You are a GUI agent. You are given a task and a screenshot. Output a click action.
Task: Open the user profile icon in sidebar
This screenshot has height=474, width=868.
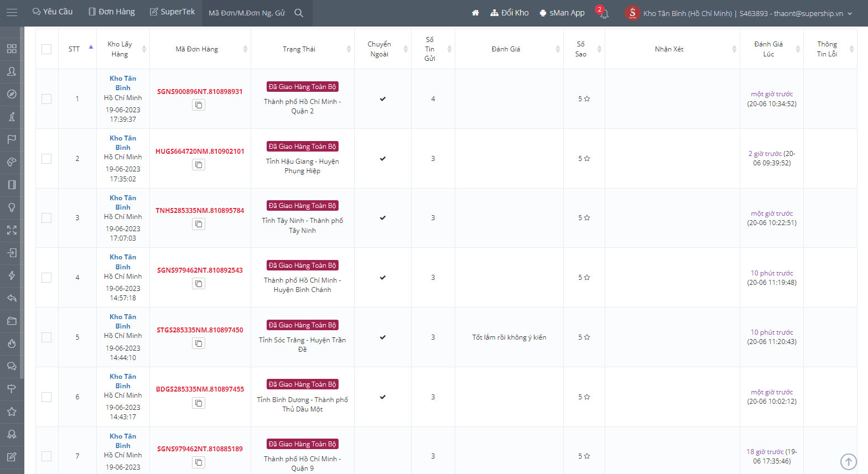pyautogui.click(x=12, y=71)
